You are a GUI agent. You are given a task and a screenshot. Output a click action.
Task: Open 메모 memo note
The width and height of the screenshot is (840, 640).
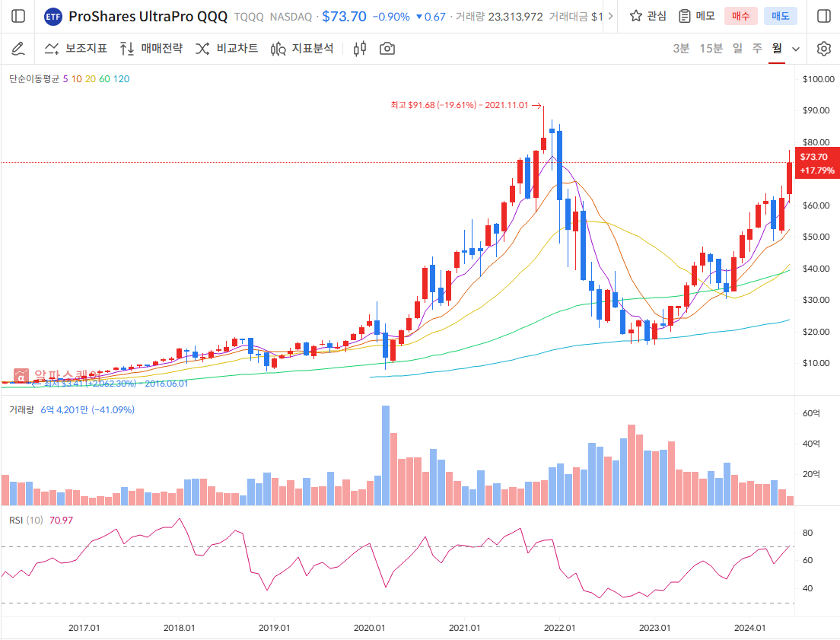[696, 16]
